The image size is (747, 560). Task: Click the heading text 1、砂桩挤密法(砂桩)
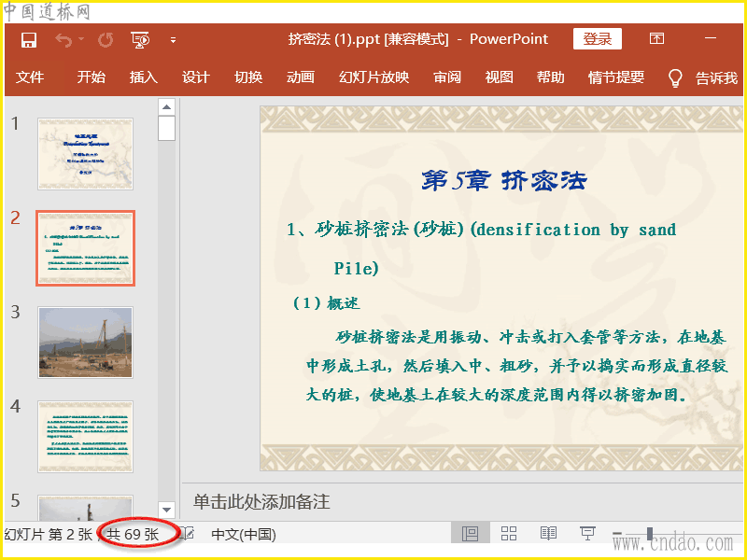375,230
